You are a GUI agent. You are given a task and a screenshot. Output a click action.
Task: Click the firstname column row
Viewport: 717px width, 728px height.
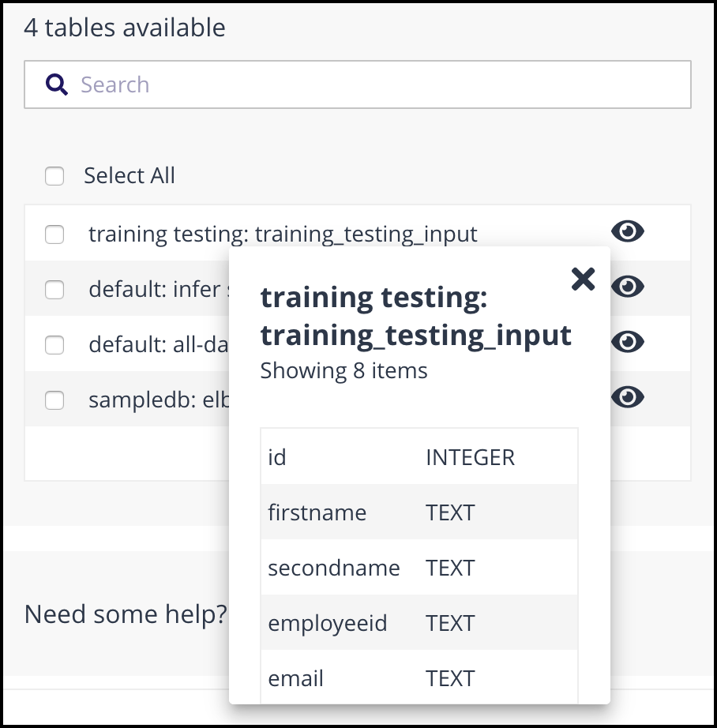(419, 512)
